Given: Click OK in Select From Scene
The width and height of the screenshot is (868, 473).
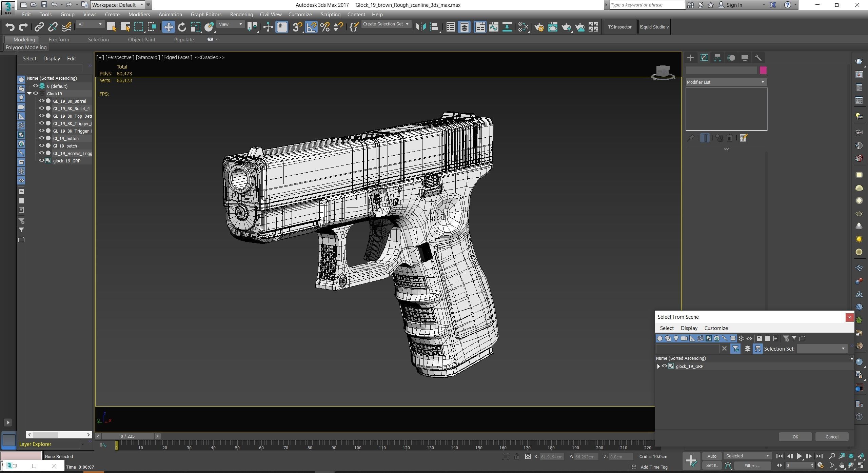Looking at the screenshot, I should pos(795,437).
